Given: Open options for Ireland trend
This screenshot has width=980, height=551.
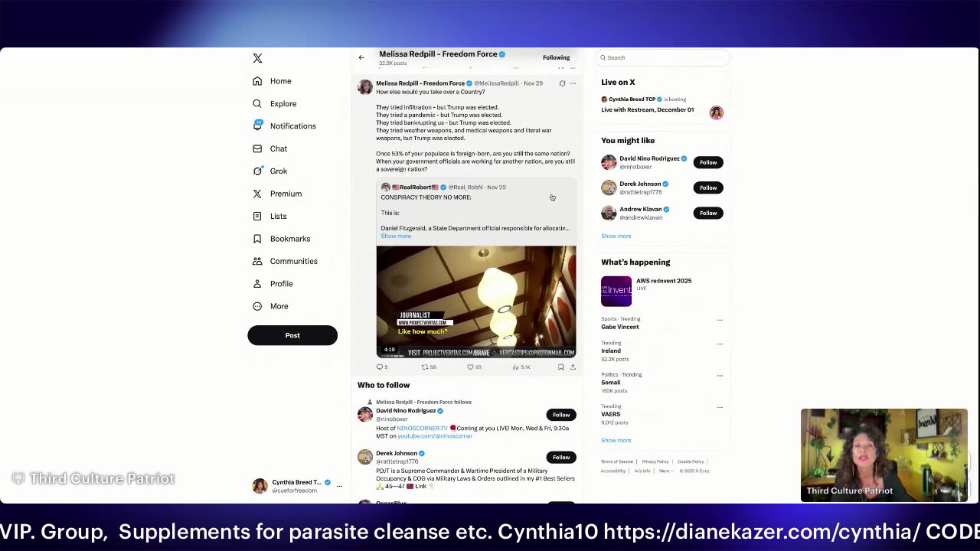Looking at the screenshot, I should (x=720, y=344).
